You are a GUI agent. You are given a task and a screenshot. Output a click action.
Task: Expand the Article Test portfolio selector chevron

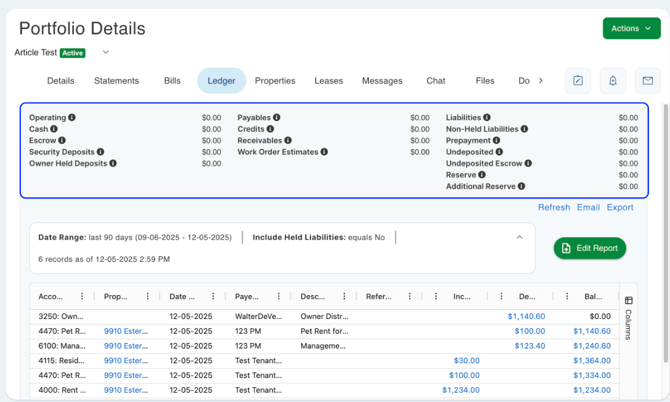pyautogui.click(x=106, y=52)
